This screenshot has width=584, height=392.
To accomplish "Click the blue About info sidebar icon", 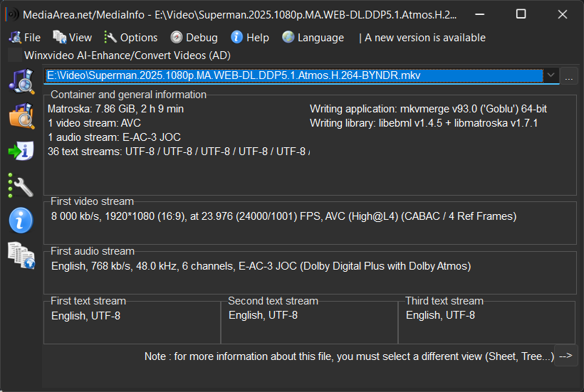I will [21, 220].
